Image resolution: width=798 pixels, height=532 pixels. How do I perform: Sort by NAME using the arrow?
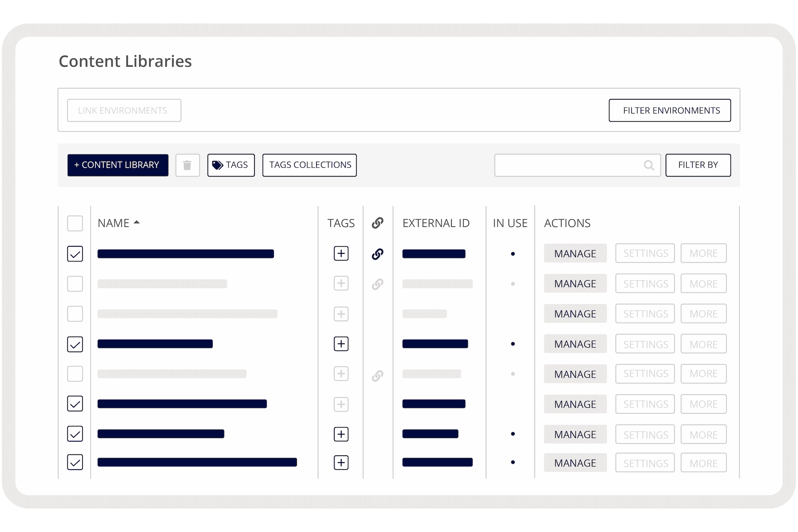(136, 223)
